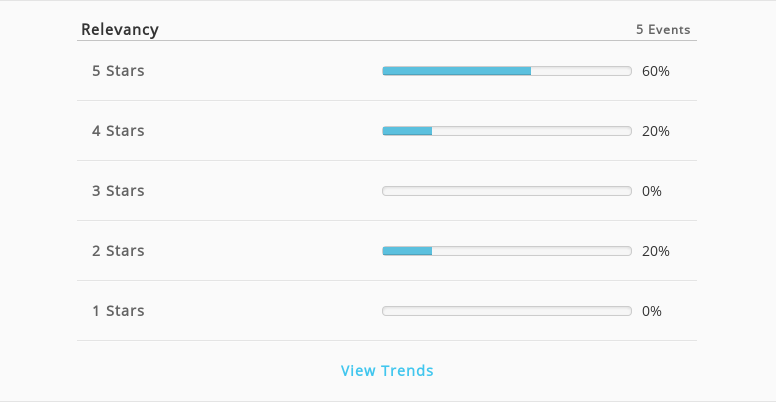Click the 20% value beside 2 Stars

click(656, 251)
